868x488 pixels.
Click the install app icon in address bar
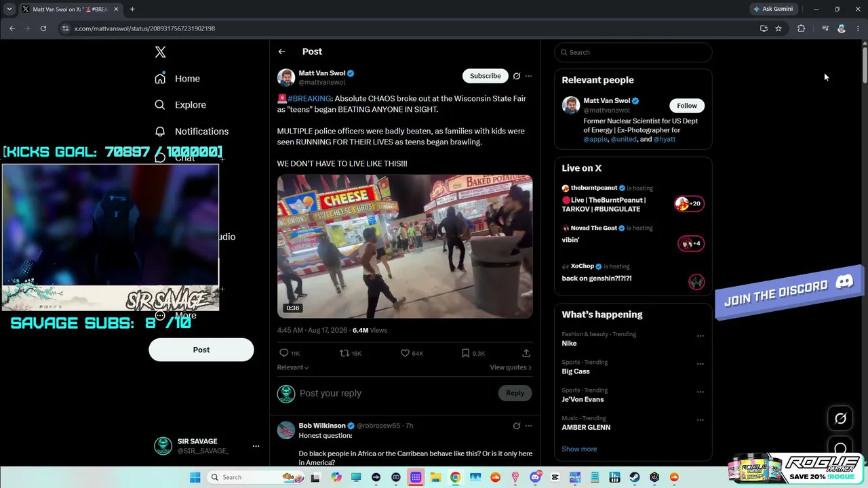(x=764, y=28)
